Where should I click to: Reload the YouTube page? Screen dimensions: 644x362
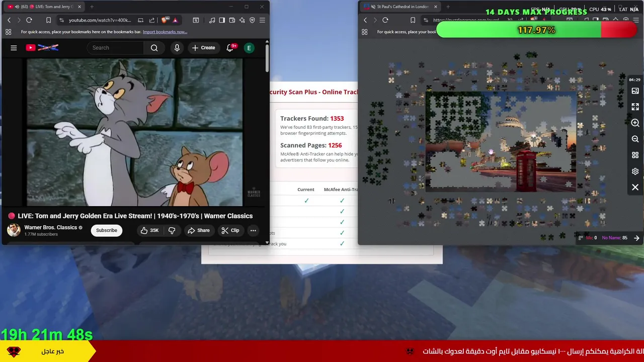pyautogui.click(x=29, y=20)
